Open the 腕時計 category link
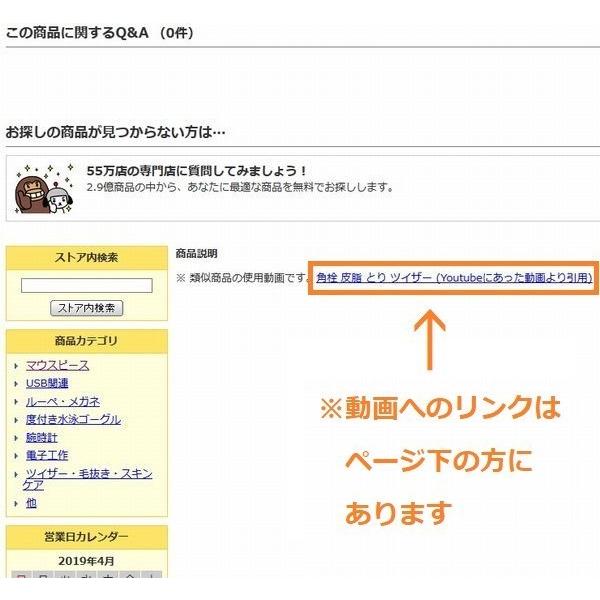 40,438
